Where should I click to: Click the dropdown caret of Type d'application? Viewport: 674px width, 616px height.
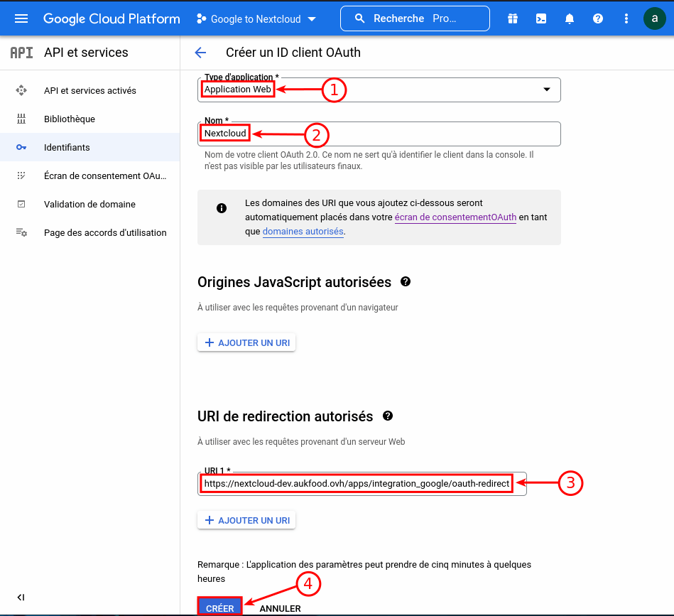546,90
